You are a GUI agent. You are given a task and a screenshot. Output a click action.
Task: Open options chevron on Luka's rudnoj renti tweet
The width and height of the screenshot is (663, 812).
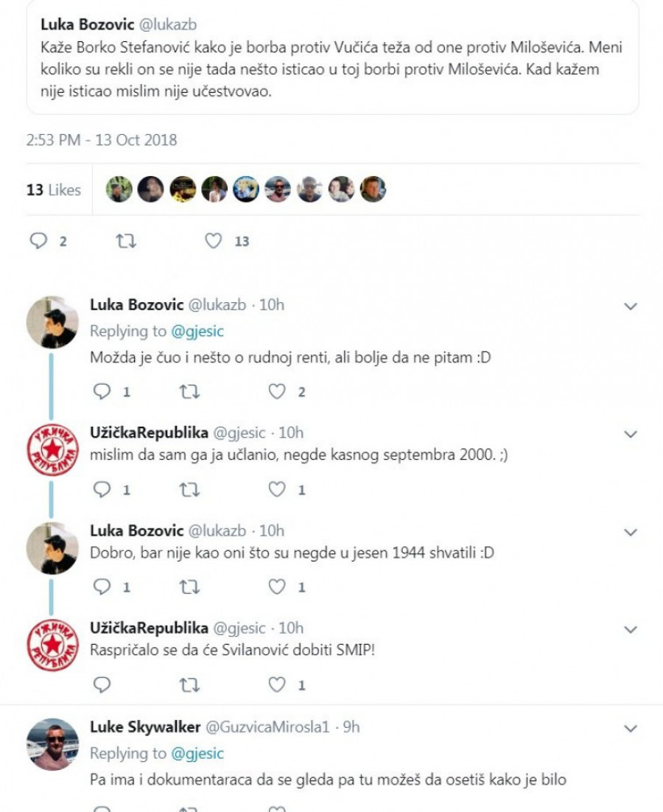pyautogui.click(x=630, y=307)
